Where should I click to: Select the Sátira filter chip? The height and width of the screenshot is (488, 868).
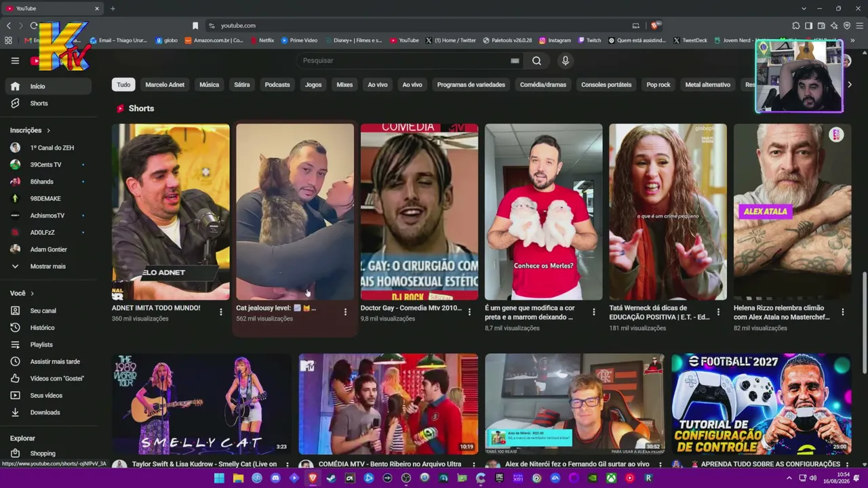pyautogui.click(x=242, y=85)
